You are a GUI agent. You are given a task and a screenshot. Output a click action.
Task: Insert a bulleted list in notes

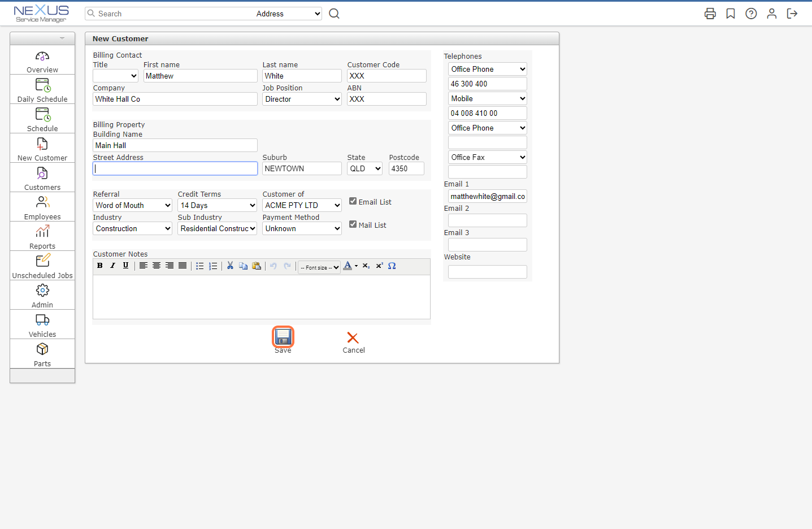(200, 266)
